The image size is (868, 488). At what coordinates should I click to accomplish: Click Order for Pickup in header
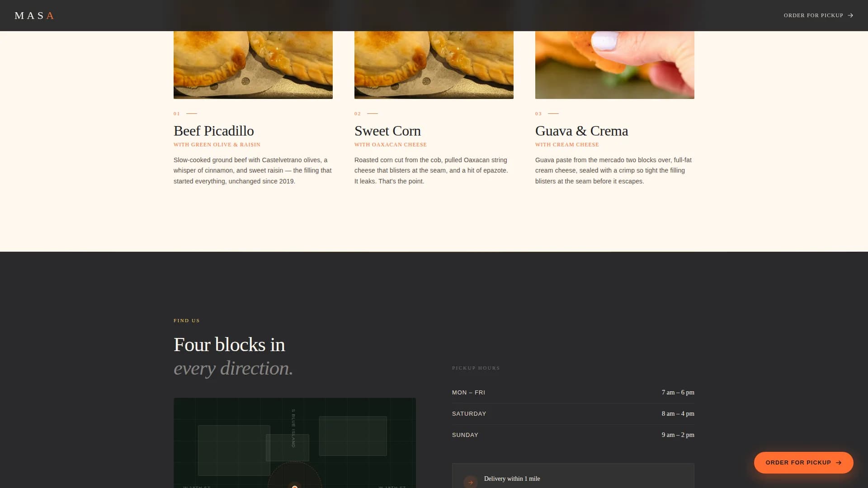(818, 15)
